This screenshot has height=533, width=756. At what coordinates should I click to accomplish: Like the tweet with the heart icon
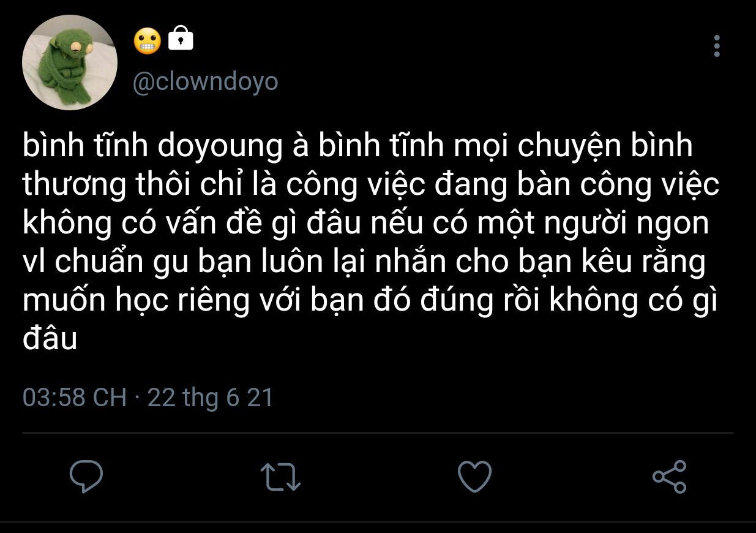point(475,477)
